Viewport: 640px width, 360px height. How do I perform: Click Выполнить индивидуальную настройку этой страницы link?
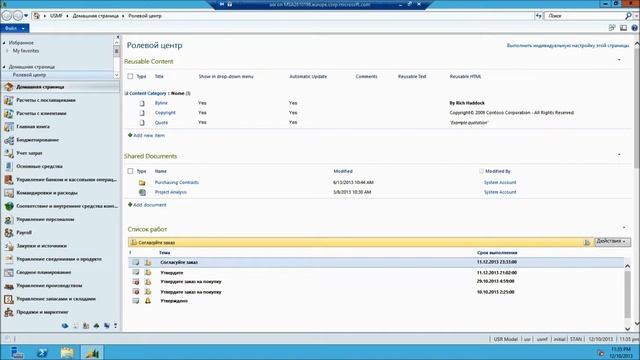(568, 46)
